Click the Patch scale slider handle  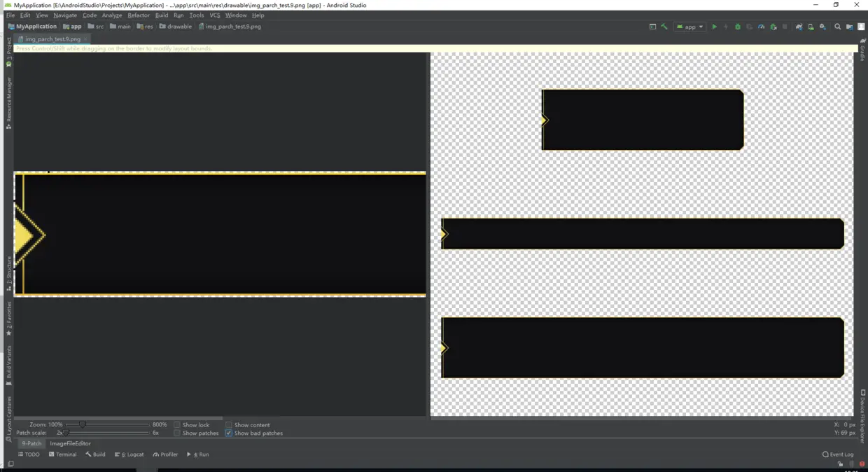(x=66, y=433)
